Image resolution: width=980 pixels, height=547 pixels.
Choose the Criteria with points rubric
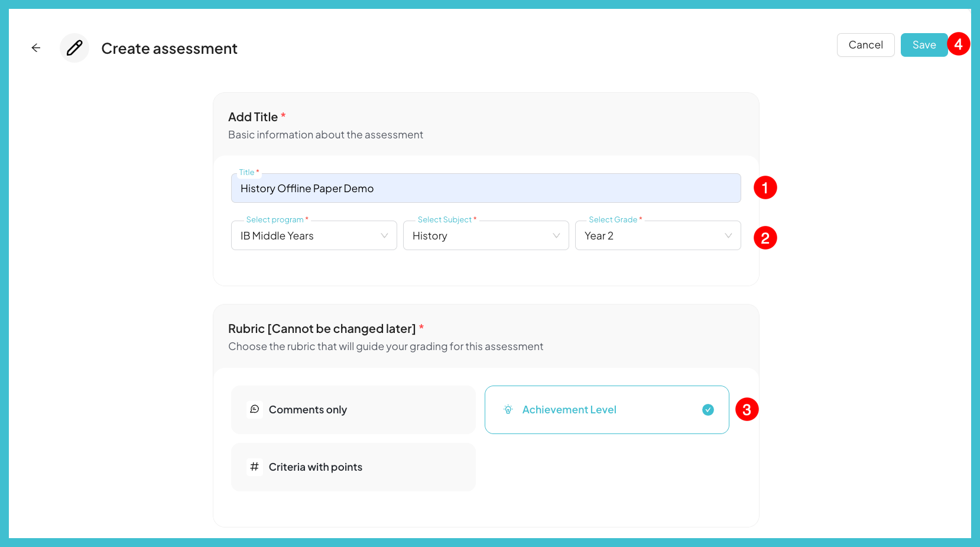[353, 467]
